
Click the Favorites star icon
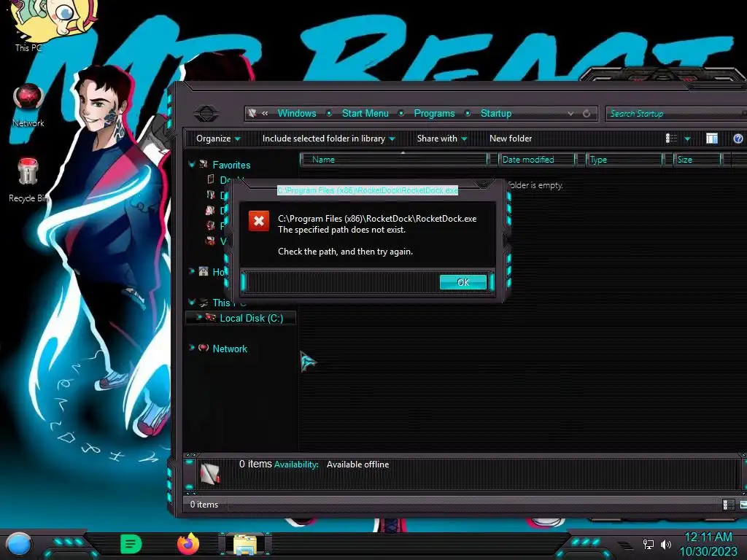point(204,164)
